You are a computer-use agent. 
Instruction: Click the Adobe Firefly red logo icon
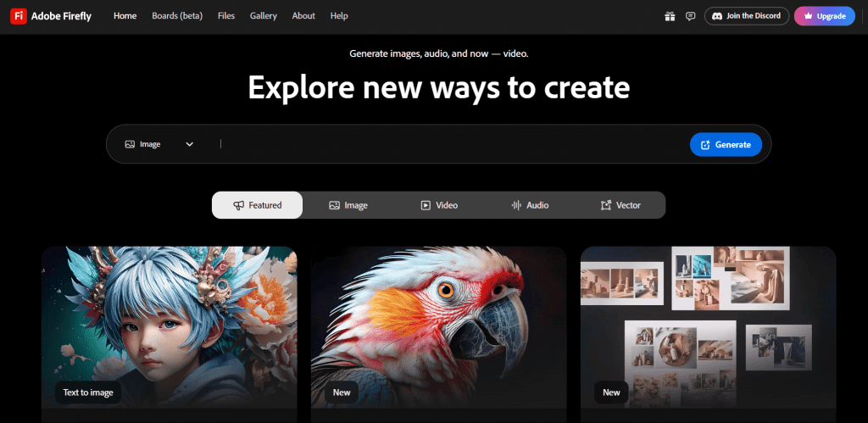click(19, 16)
